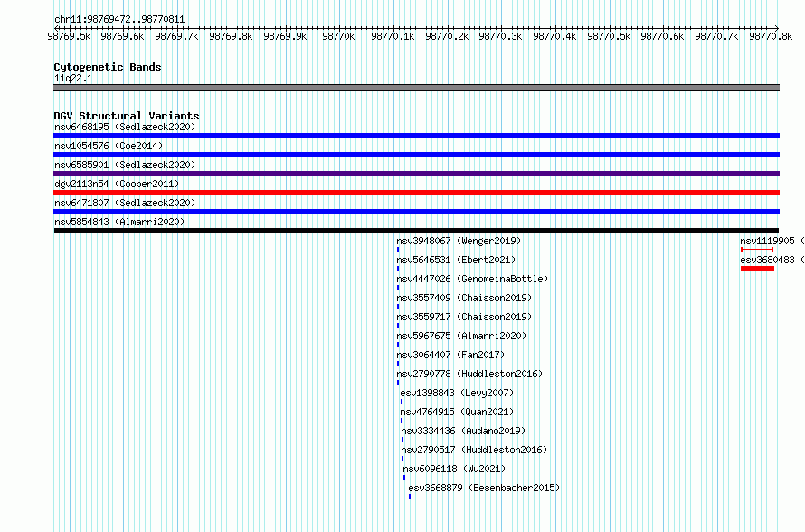Image resolution: width=805 pixels, height=532 pixels.
Task: Click esv3668879 (Besenbacher2015) label
Action: [484, 488]
